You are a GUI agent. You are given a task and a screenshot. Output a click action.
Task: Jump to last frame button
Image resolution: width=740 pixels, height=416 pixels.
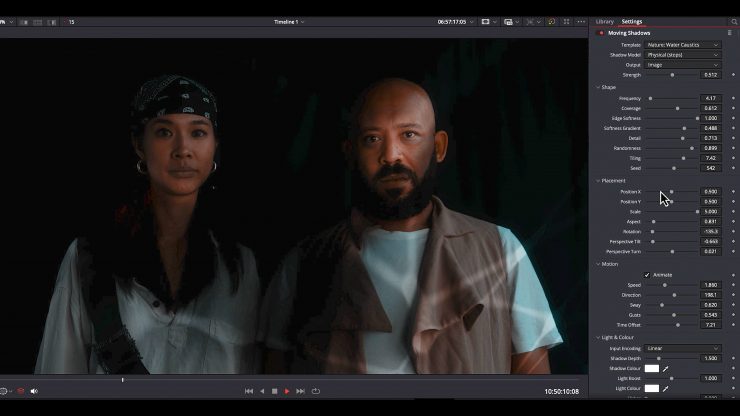point(301,391)
